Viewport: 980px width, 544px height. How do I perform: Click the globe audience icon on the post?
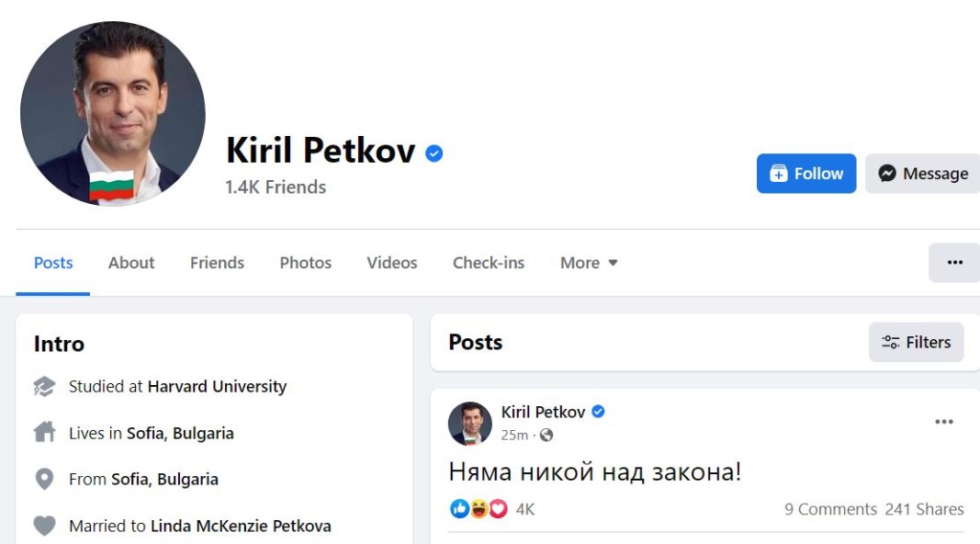(546, 435)
